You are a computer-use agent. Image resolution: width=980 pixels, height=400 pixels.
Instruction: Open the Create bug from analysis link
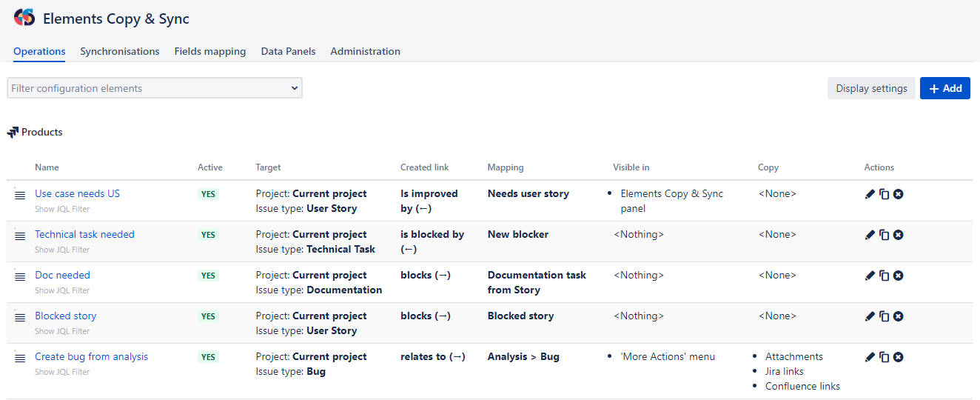(x=91, y=356)
